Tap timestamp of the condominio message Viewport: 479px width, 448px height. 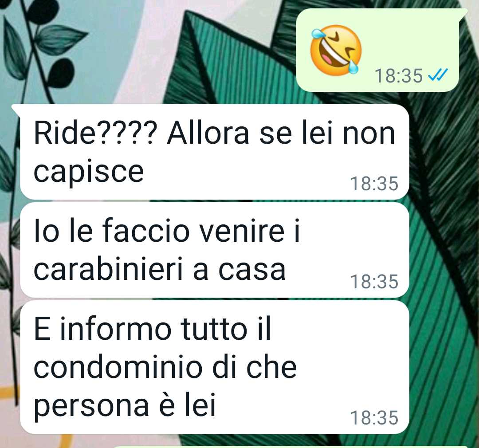(374, 418)
